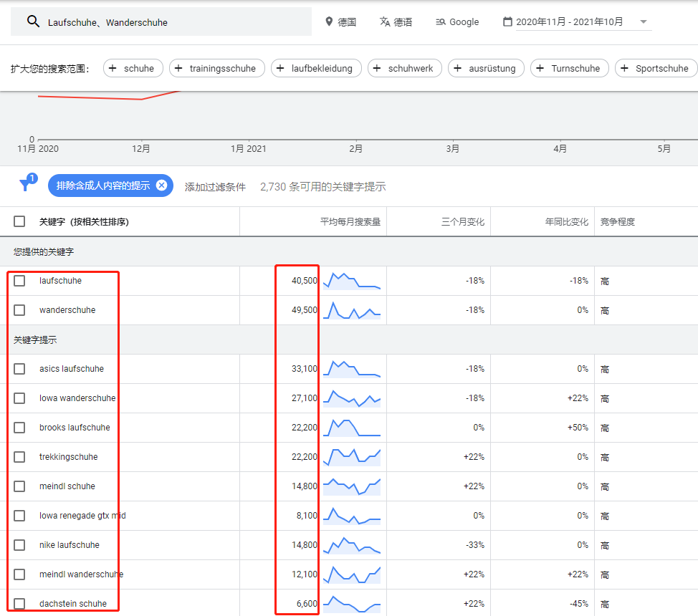Edit the Laufschuhe, Wanderschuhe search field
698x616 pixels.
tap(161, 21)
